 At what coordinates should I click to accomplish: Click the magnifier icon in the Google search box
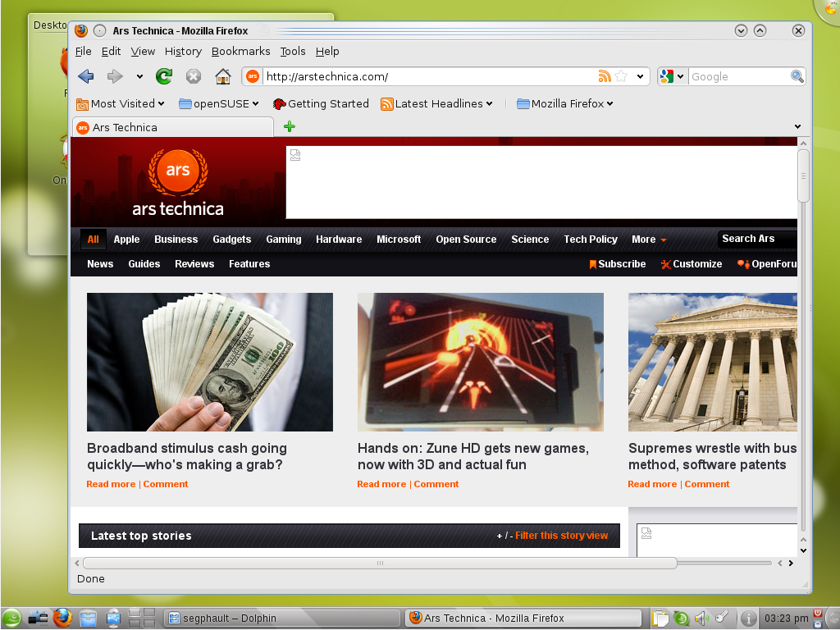797,76
